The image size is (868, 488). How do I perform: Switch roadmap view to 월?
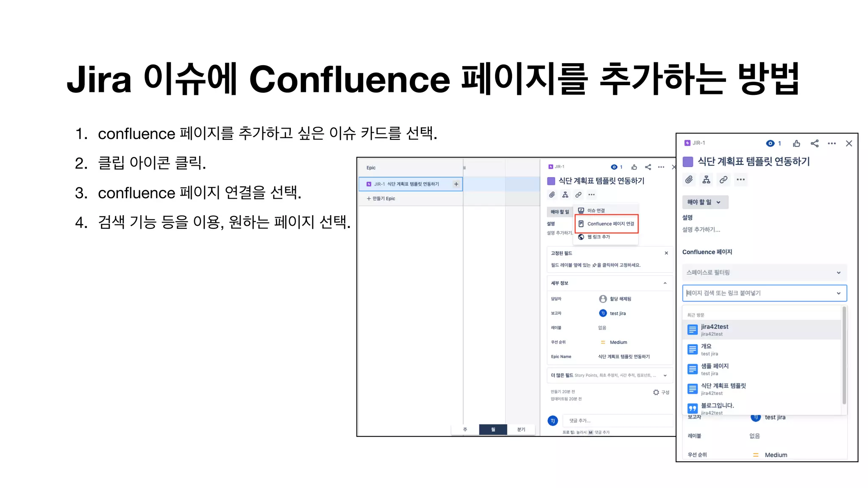(493, 430)
